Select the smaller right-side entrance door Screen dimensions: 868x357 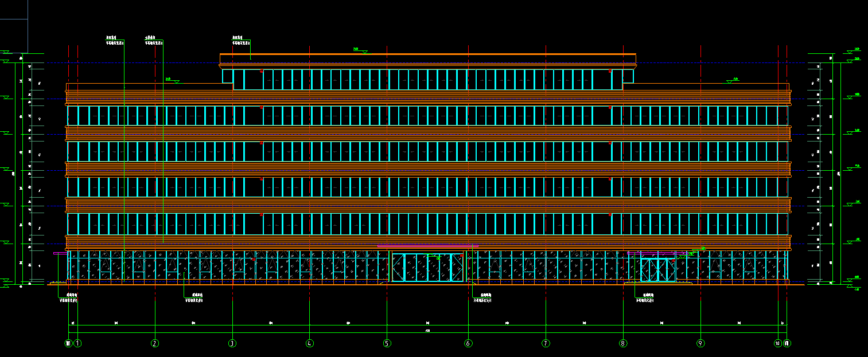click(658, 270)
